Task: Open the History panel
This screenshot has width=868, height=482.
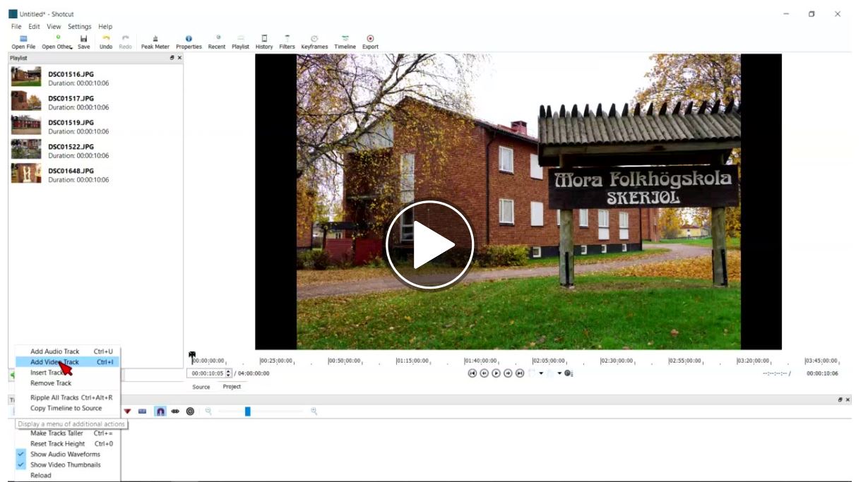Action: [x=264, y=42]
